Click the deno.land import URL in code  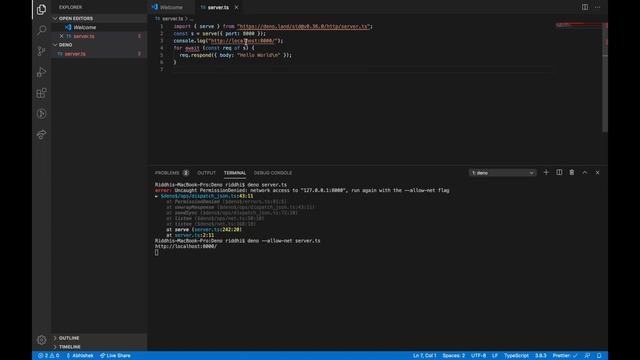click(x=303, y=27)
